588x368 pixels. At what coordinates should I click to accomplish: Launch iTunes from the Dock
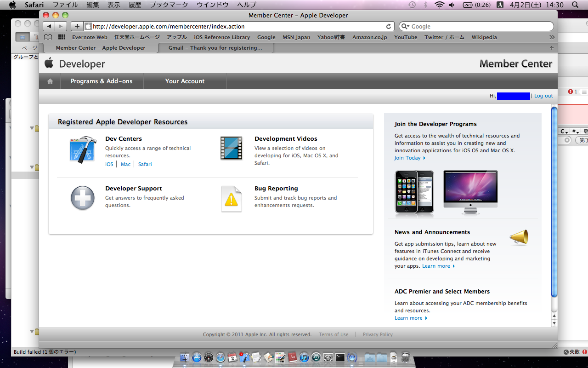coord(304,357)
